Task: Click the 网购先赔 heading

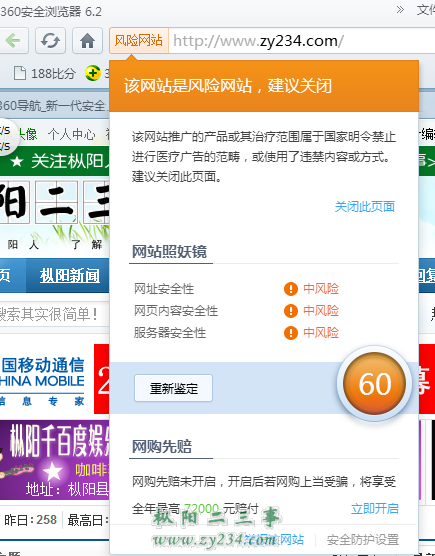Action: click(162, 446)
